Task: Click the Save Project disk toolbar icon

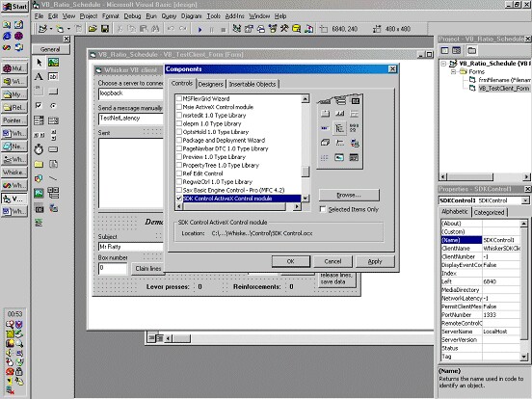Action: pos(105,29)
